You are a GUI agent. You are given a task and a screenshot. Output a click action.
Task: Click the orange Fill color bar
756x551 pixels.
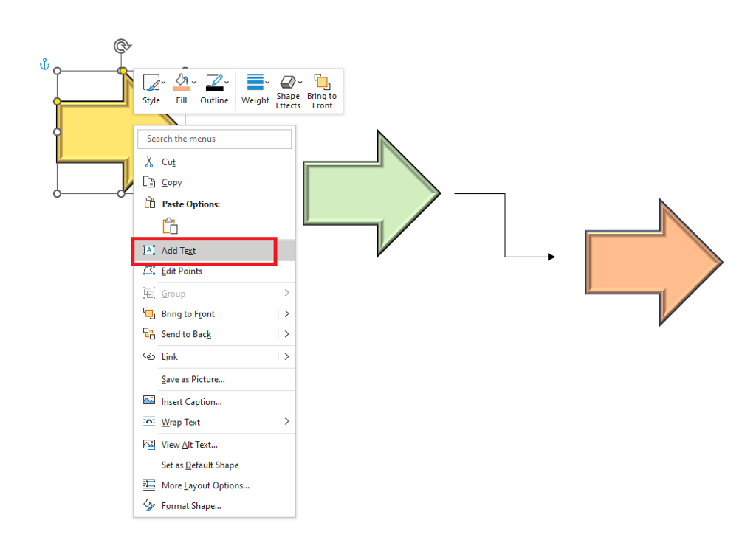182,89
